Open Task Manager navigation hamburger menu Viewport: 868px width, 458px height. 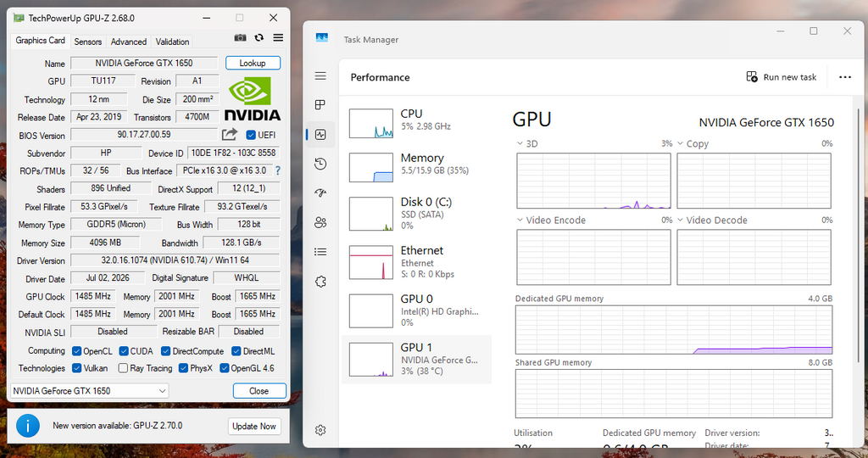(x=320, y=75)
